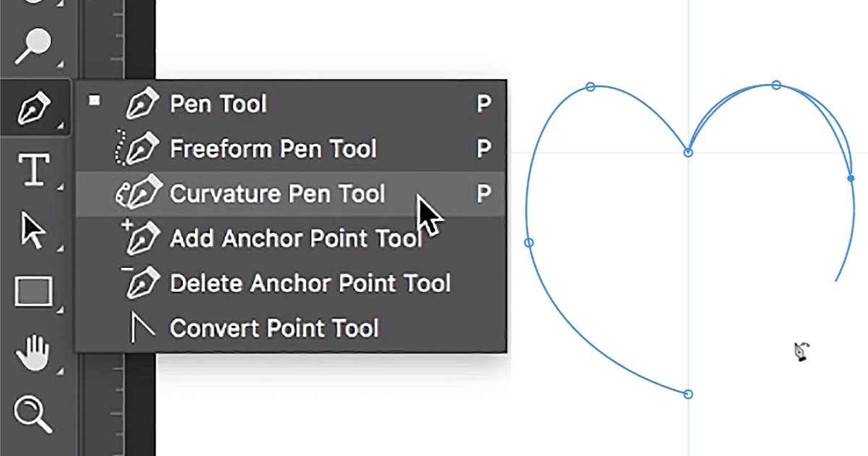Screen dimensions: 868x456
Task: Click the Convert Point Tool flyout icon
Action: coord(140,328)
